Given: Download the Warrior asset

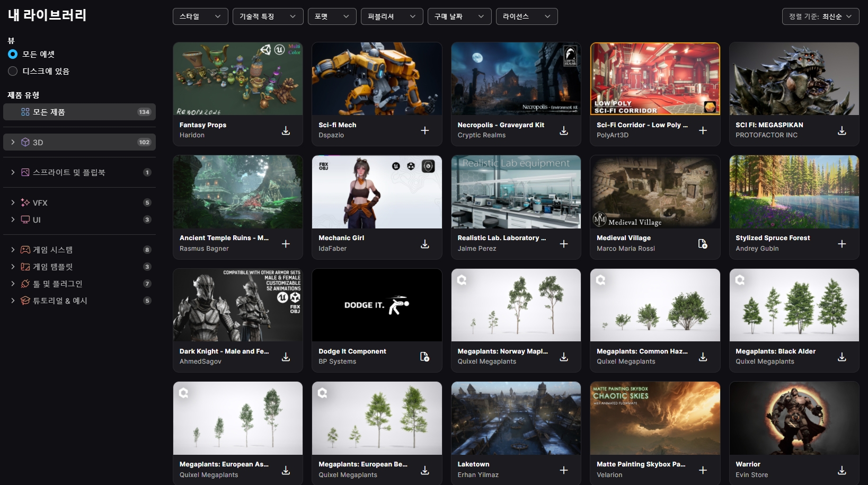Looking at the screenshot, I should 842,470.
